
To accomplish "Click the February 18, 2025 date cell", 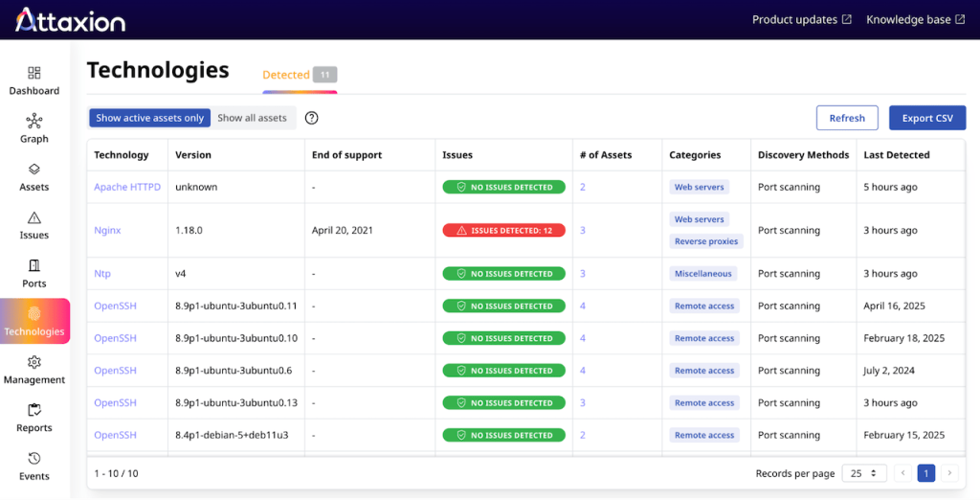I will tap(903, 338).
